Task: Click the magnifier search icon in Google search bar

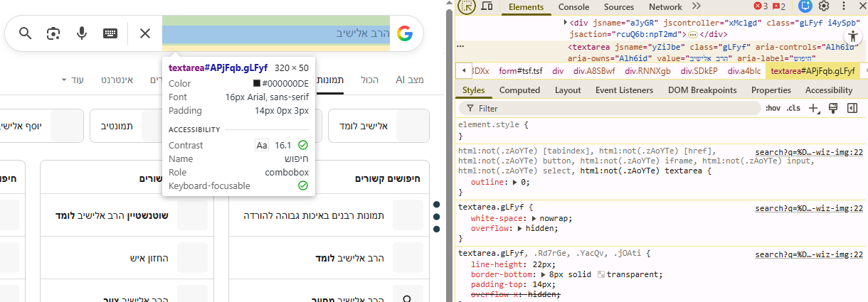Action: coord(26,33)
